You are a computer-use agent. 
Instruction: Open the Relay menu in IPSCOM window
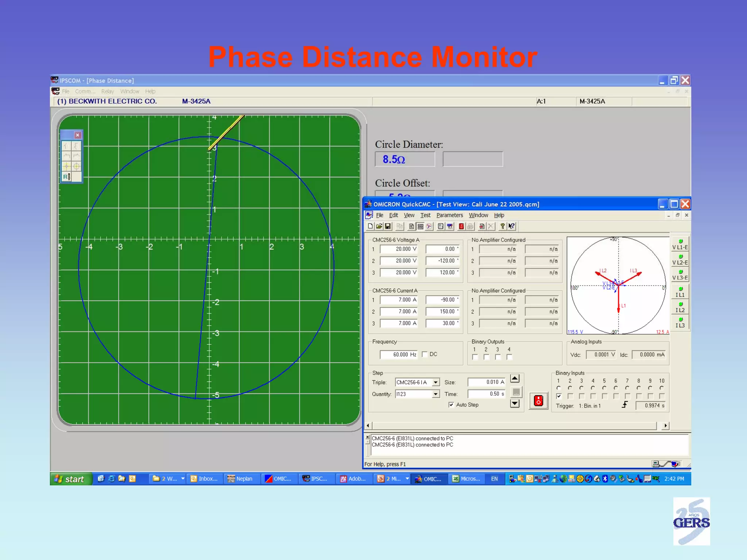point(108,92)
